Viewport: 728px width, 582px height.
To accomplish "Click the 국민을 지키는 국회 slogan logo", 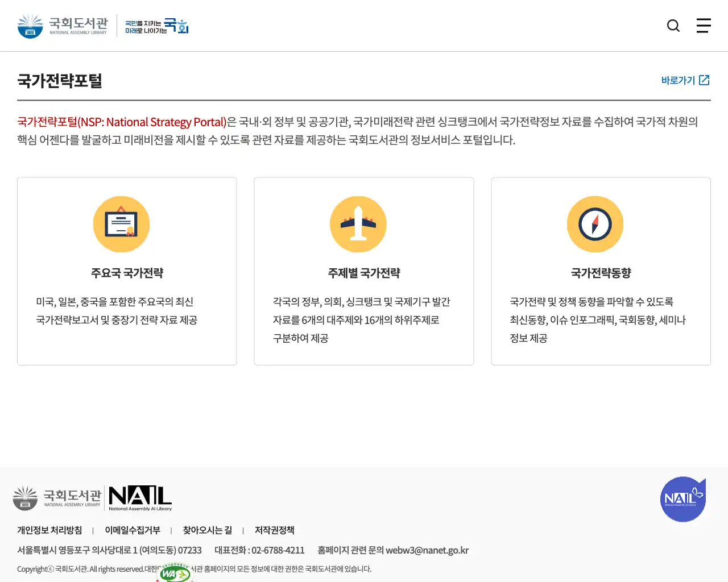I will 156,25.
